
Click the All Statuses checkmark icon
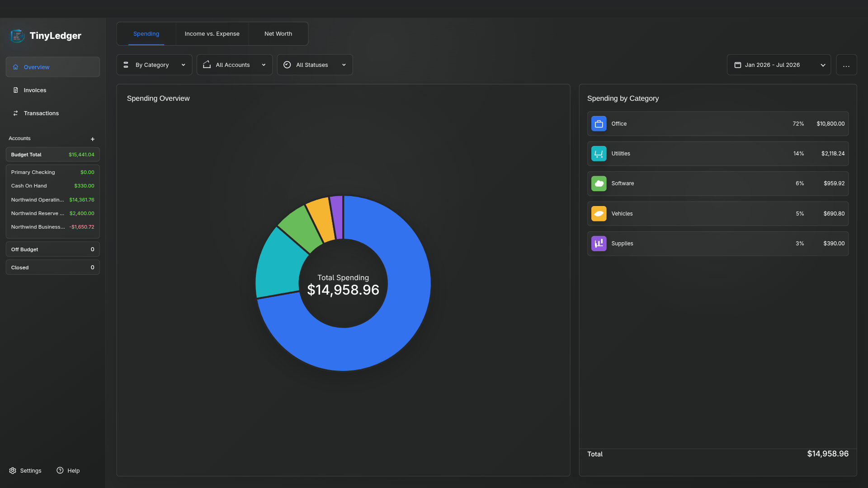[287, 65]
